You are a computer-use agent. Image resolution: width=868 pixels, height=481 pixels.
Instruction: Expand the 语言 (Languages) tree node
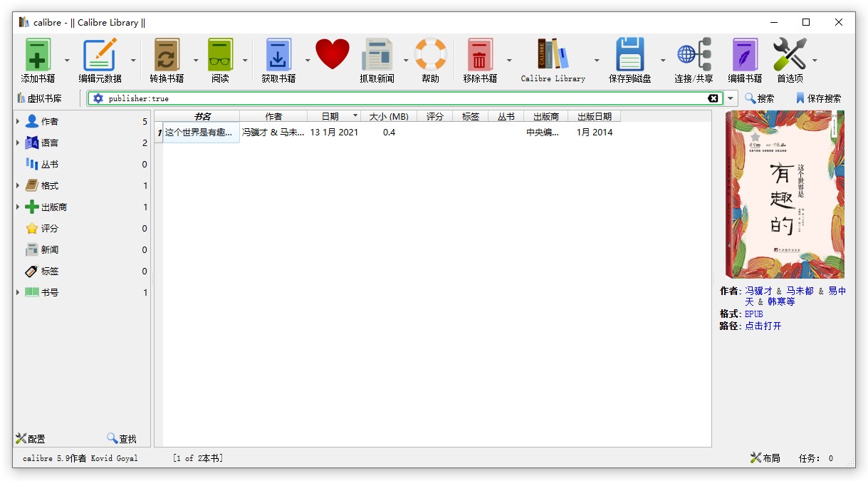[18, 143]
